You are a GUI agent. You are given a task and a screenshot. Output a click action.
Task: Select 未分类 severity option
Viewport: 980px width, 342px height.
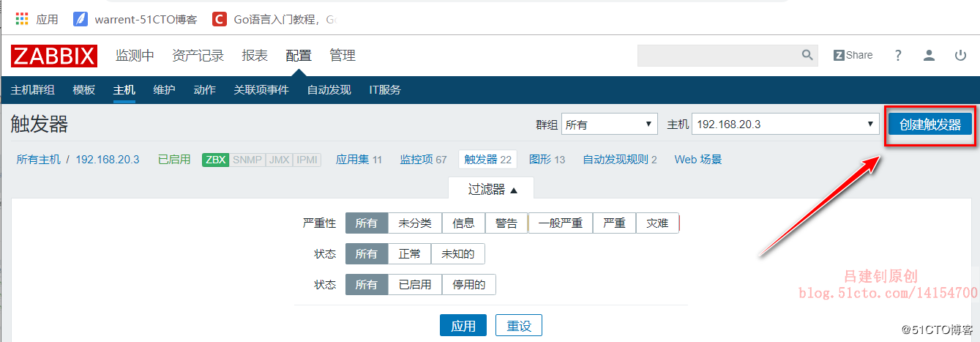415,223
